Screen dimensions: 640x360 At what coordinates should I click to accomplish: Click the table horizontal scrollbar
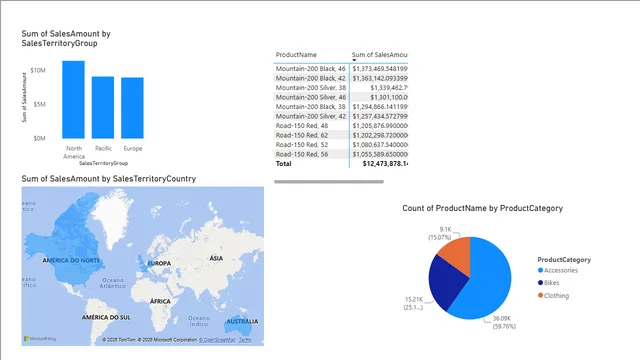point(329,182)
